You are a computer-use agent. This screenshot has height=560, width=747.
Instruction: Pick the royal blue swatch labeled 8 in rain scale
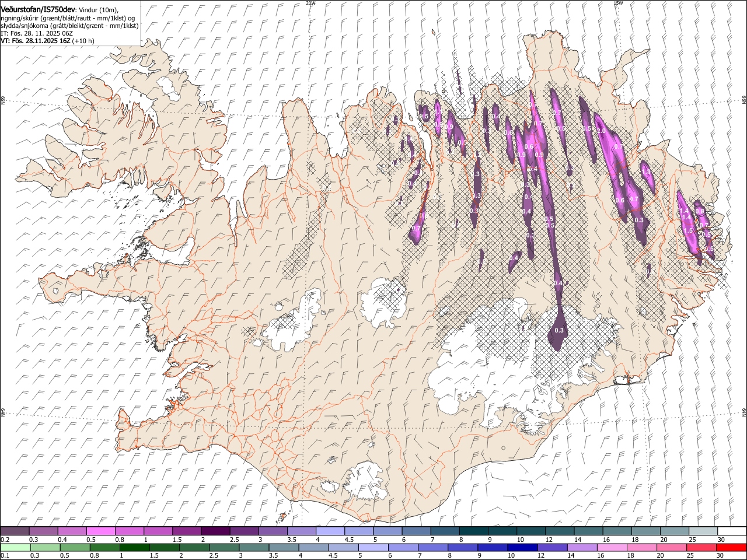[x=462, y=548]
